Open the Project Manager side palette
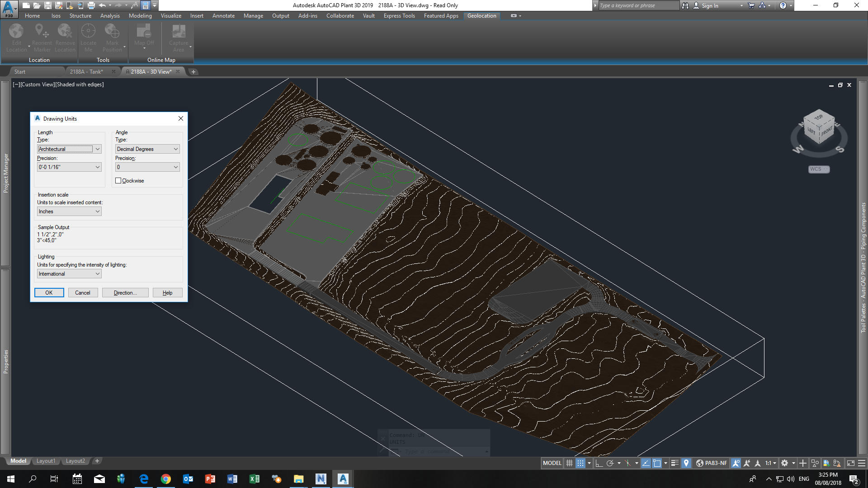 [x=5, y=173]
